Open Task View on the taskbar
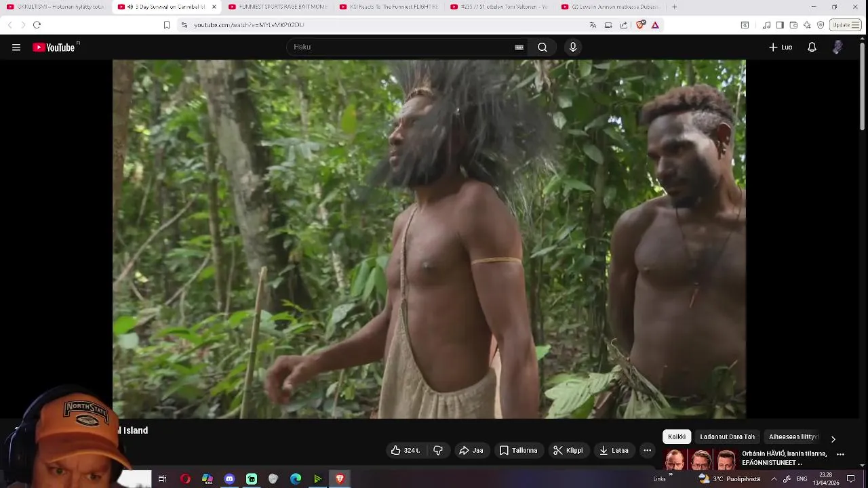 point(162,479)
